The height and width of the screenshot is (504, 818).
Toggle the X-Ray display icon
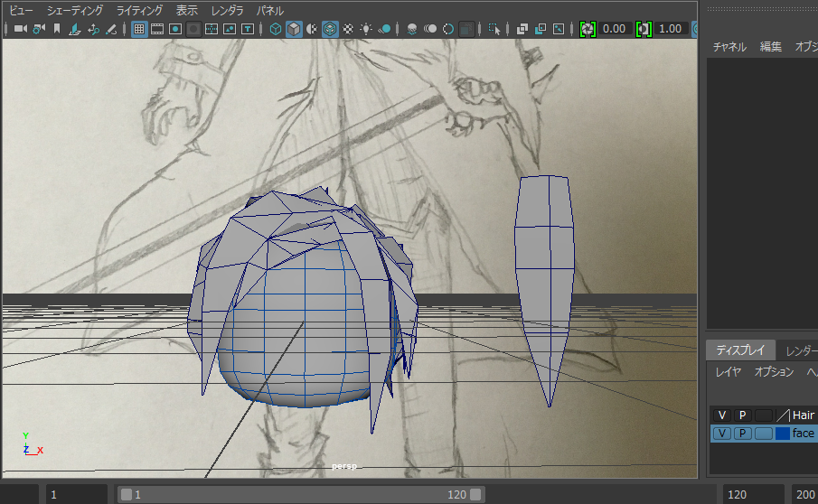click(522, 29)
